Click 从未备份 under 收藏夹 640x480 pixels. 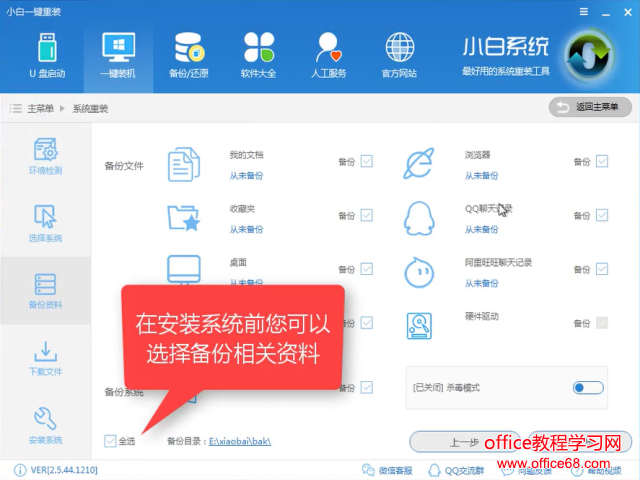(246, 229)
